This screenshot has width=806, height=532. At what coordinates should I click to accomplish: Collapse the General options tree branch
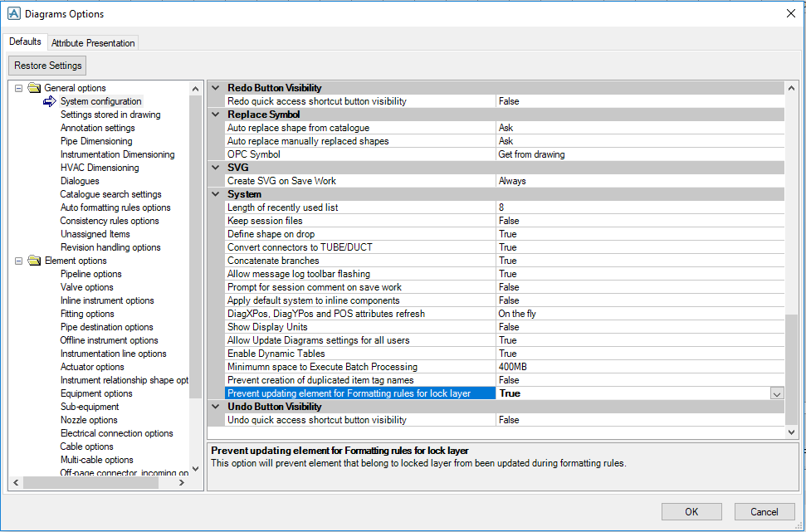tap(17, 88)
